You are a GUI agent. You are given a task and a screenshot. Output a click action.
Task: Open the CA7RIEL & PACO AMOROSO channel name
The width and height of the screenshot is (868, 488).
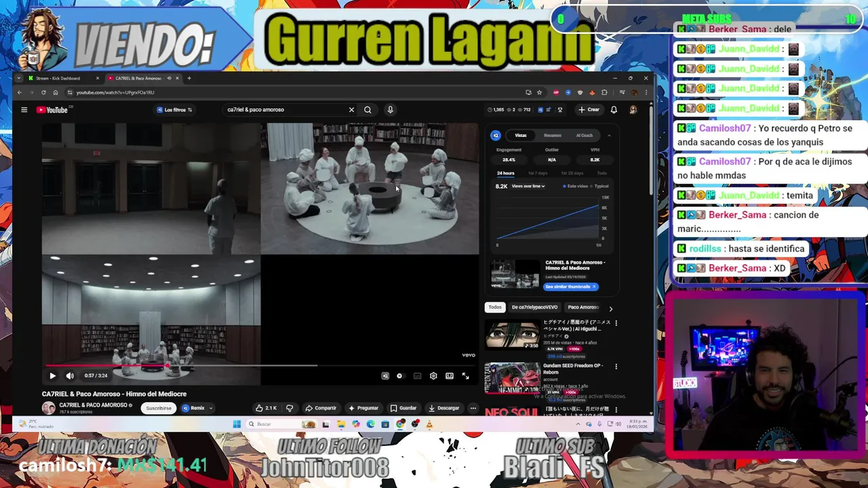(94, 405)
